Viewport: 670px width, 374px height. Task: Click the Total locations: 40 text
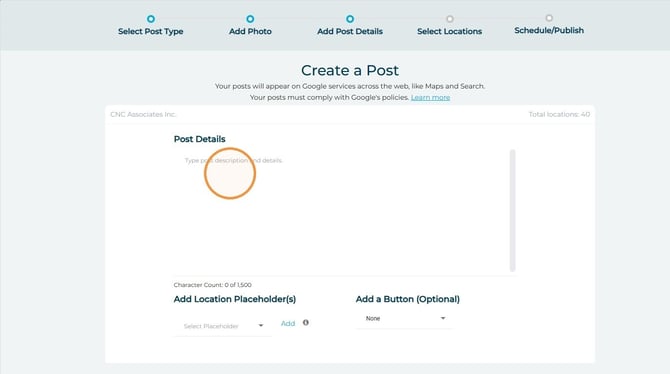point(559,115)
